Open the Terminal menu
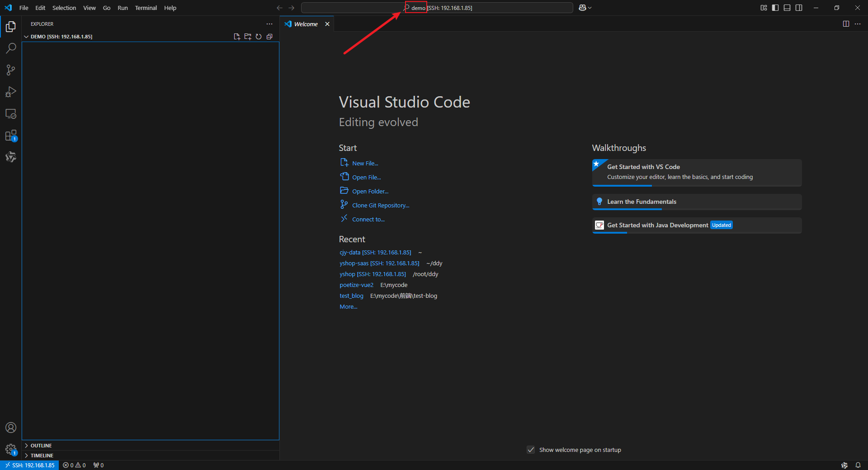The width and height of the screenshot is (868, 470). (x=146, y=8)
